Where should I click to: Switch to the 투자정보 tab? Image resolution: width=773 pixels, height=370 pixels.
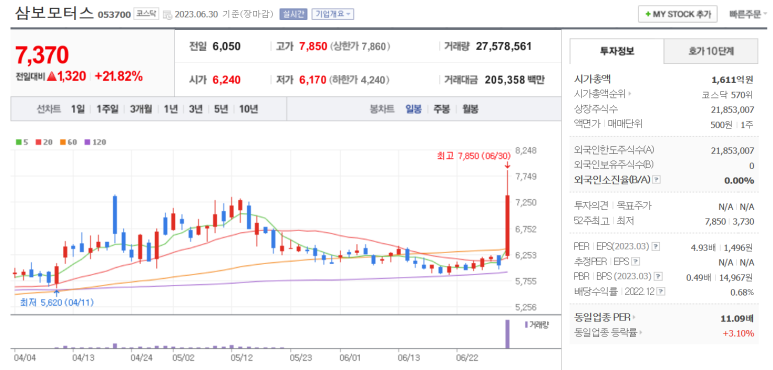pos(617,51)
